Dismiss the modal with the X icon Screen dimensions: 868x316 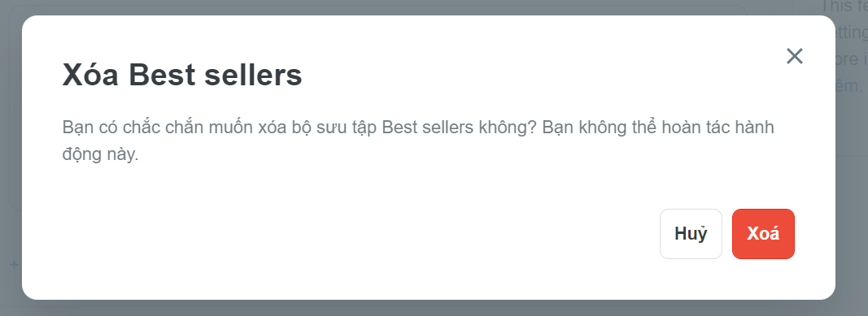click(794, 56)
